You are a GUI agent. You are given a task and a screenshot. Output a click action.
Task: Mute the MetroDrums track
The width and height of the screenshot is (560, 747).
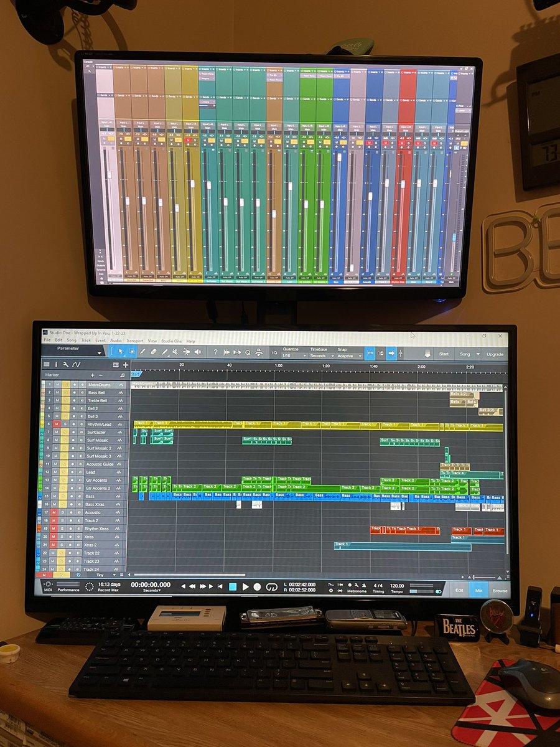pos(57,385)
